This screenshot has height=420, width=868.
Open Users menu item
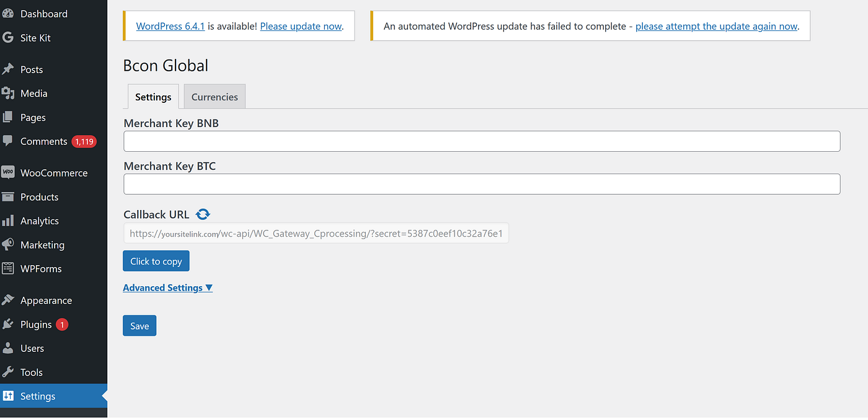tap(32, 348)
